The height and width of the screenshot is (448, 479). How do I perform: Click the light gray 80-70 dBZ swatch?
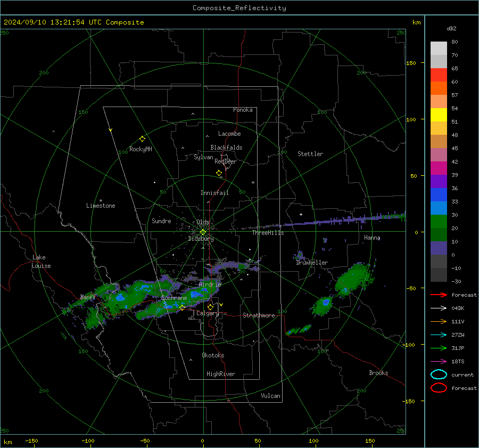click(x=439, y=48)
